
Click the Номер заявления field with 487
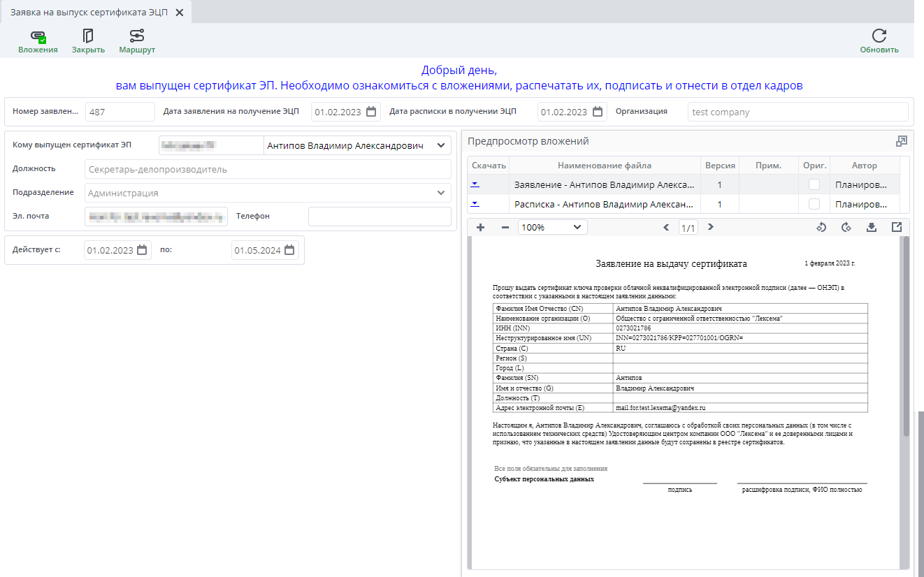120,112
